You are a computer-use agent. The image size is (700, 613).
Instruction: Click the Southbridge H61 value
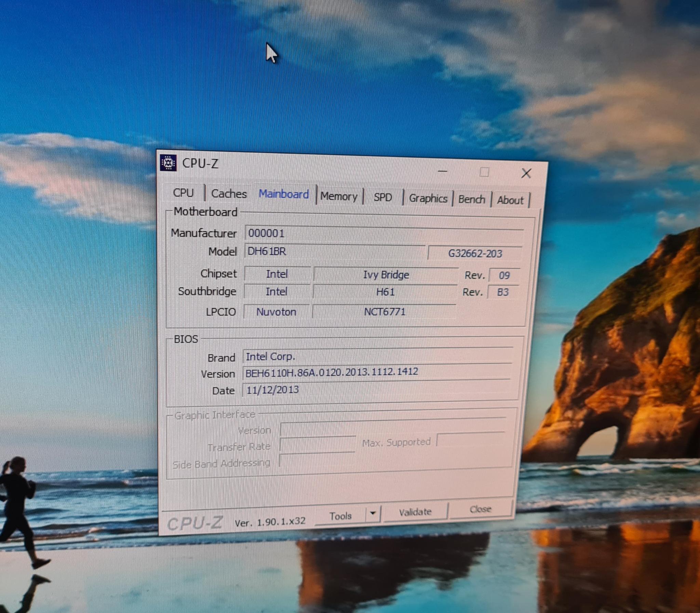click(x=386, y=292)
